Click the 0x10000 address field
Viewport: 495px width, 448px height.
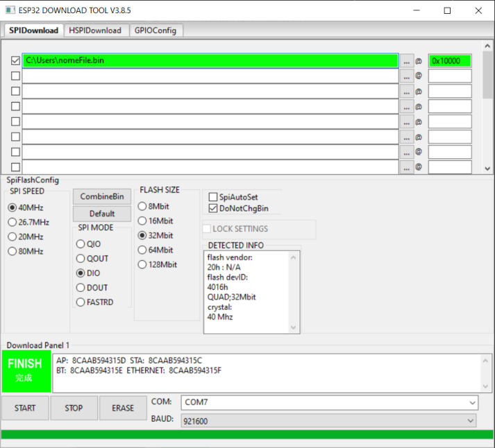(450, 60)
